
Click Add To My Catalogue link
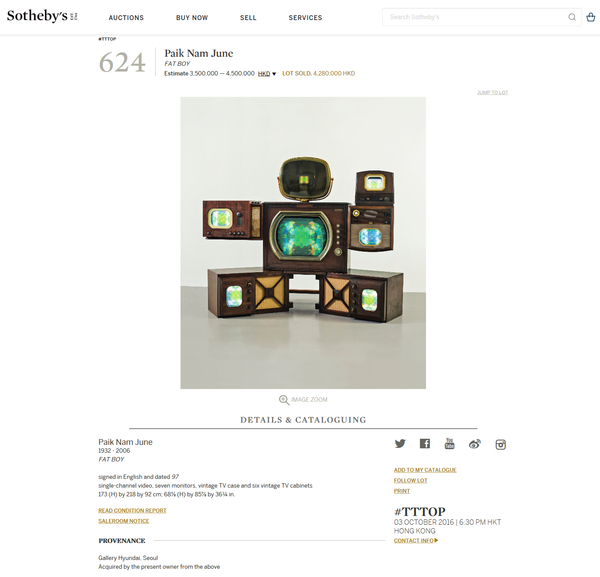click(x=425, y=470)
